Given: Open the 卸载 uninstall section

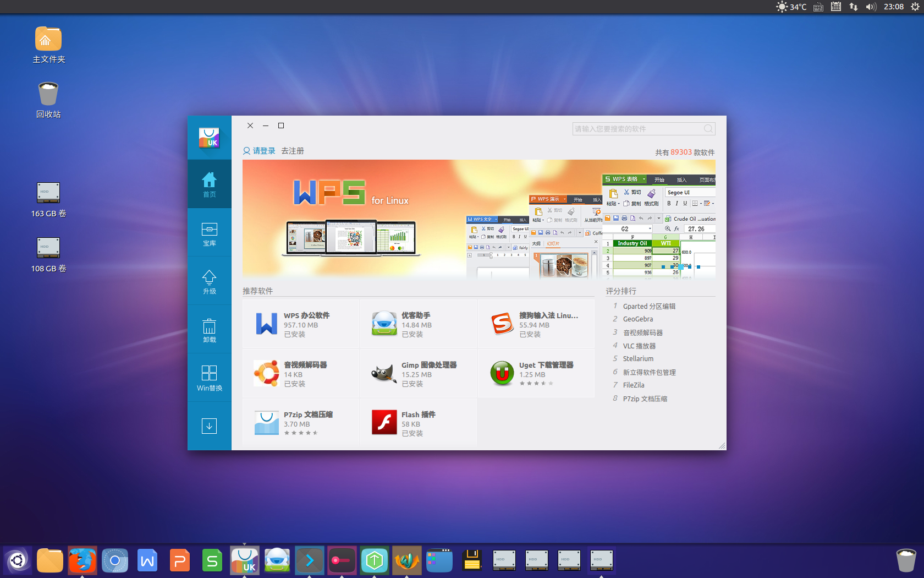Looking at the screenshot, I should [x=210, y=329].
